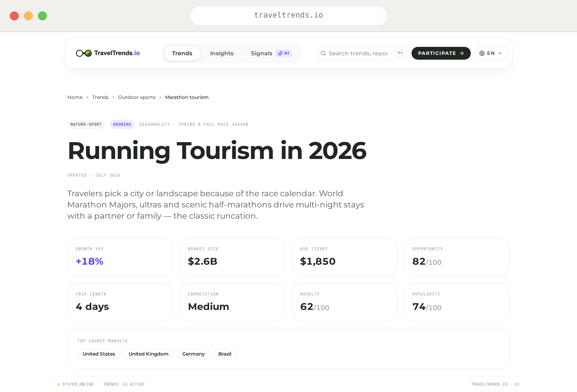The image size is (577, 392).
Task: Open the Trip Length 4 days card
Action: (x=120, y=302)
